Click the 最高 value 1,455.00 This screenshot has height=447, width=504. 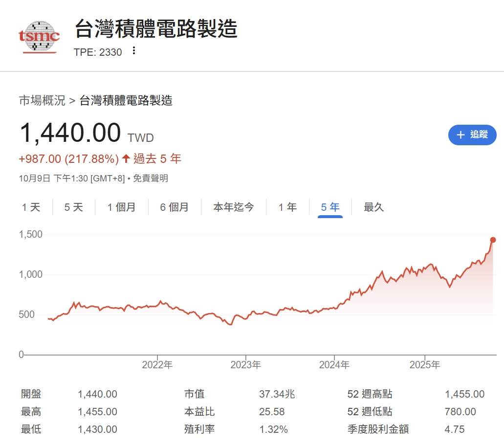coord(97,412)
